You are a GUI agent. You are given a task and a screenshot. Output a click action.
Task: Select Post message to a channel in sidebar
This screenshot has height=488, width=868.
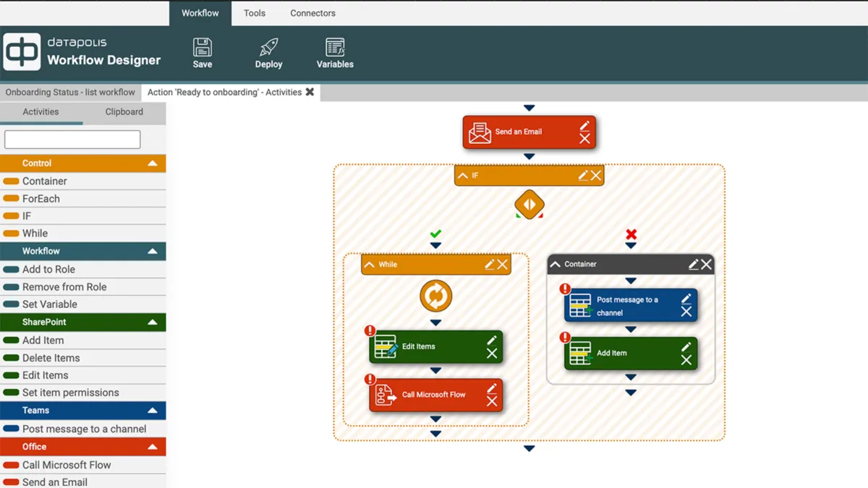[x=82, y=429]
